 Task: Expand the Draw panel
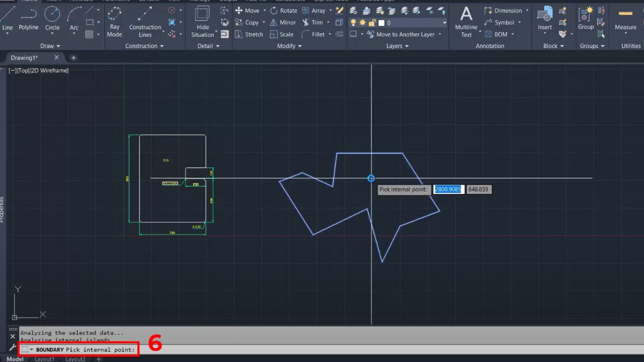50,46
